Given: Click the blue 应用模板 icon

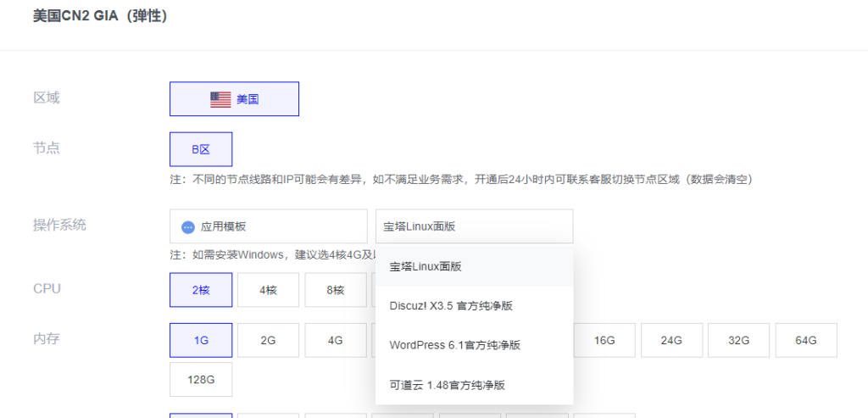Looking at the screenshot, I should (188, 227).
